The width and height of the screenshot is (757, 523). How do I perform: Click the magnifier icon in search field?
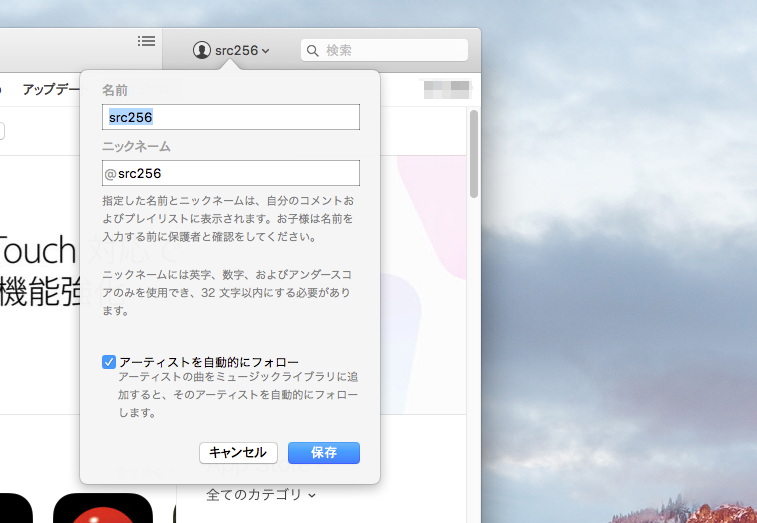click(x=312, y=51)
